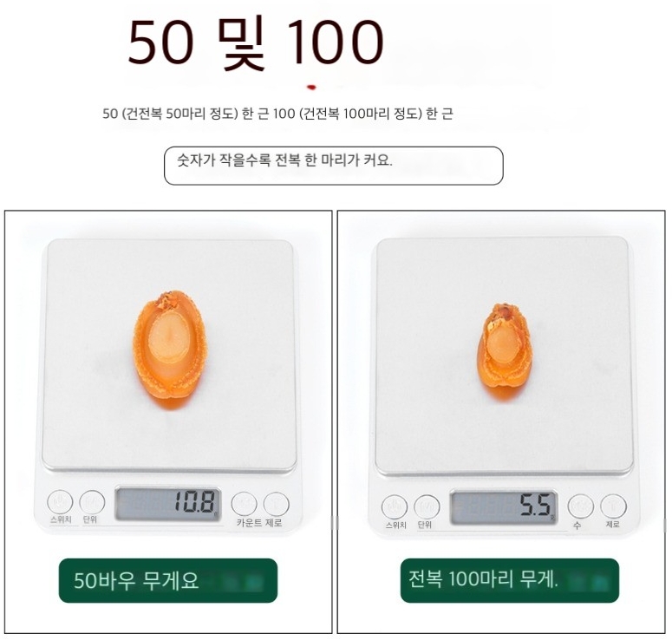
Task: Click the green 전복 100마리 무게 label
Action: (510, 580)
